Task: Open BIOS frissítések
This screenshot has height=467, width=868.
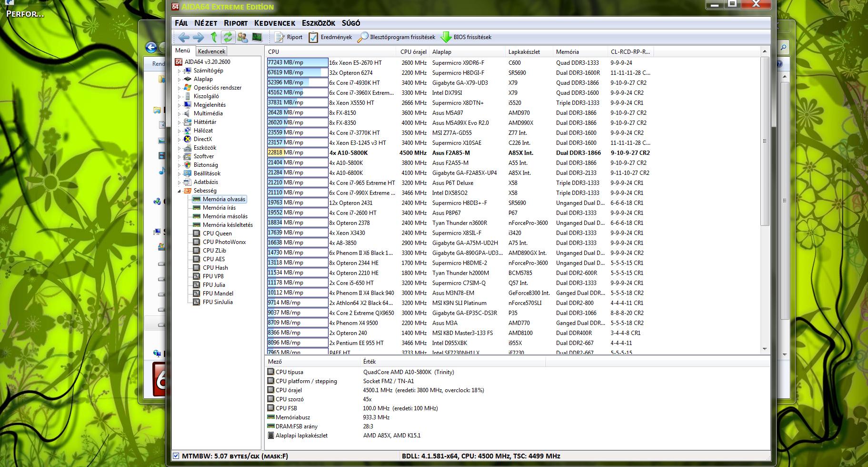Action: pos(466,37)
